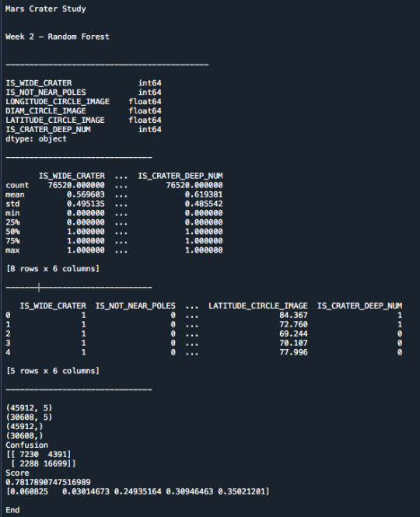Select feature importance 0.30946463

[189, 491]
